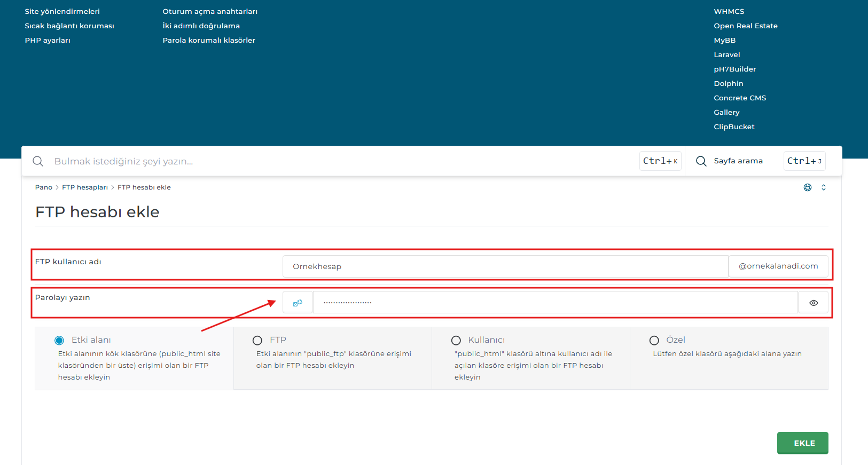868x465 pixels.
Task: Choose the Özel radio option
Action: tap(654, 341)
